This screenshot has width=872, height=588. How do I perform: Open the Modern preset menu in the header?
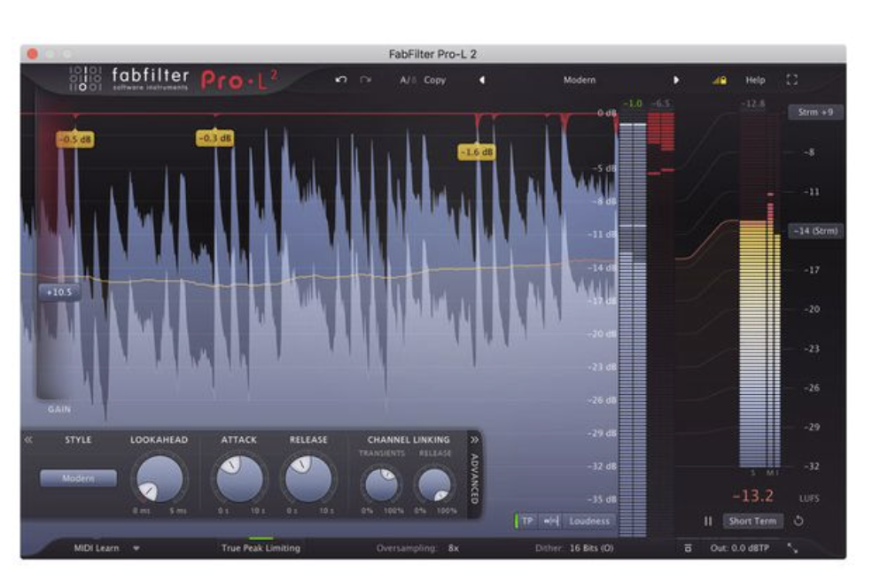580,80
